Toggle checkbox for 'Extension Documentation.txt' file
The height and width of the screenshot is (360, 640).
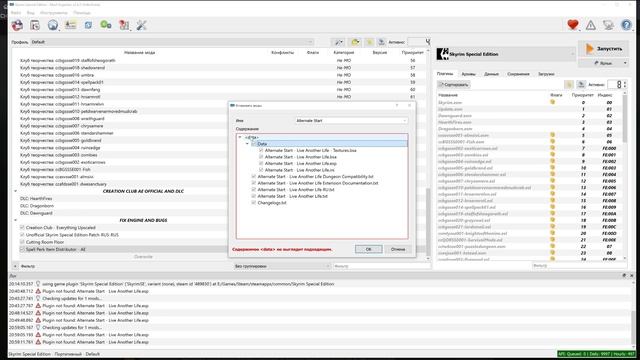point(254,183)
